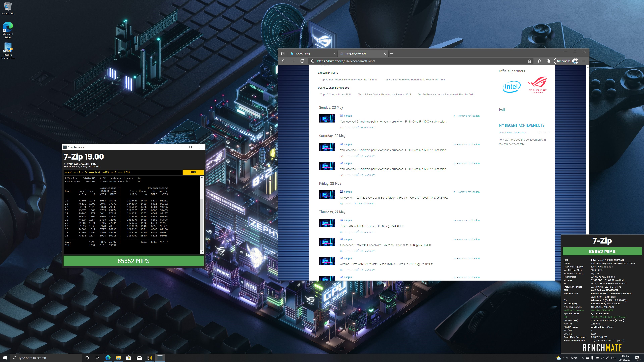The image size is (644, 362).
Task: Open a new browser tab
Action: point(392,53)
